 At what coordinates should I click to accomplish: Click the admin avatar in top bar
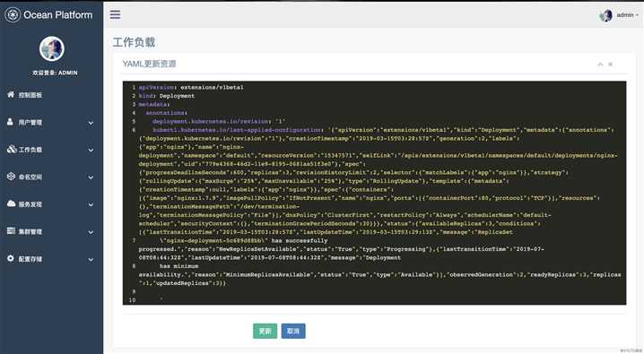605,15
